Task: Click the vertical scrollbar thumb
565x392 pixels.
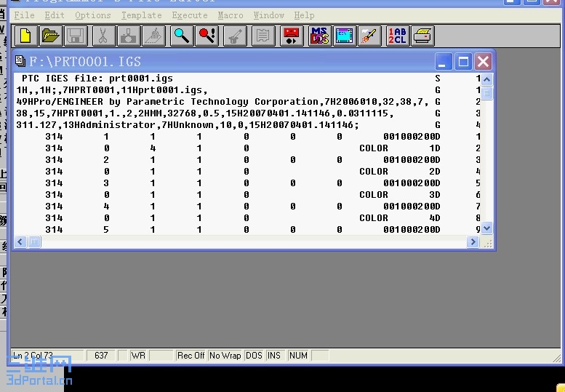Action: [x=486, y=93]
